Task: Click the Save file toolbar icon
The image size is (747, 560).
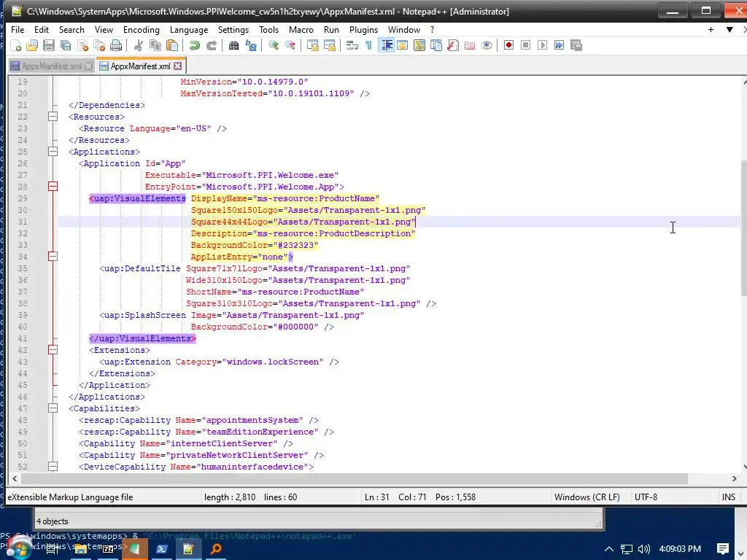Action: coord(49,45)
